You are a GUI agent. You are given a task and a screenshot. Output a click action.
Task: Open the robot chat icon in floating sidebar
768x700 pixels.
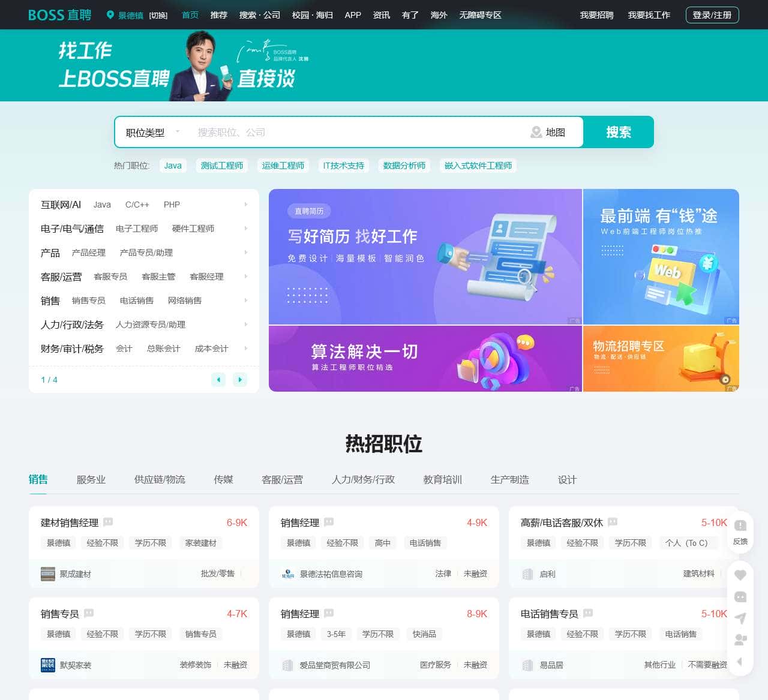coord(740,596)
